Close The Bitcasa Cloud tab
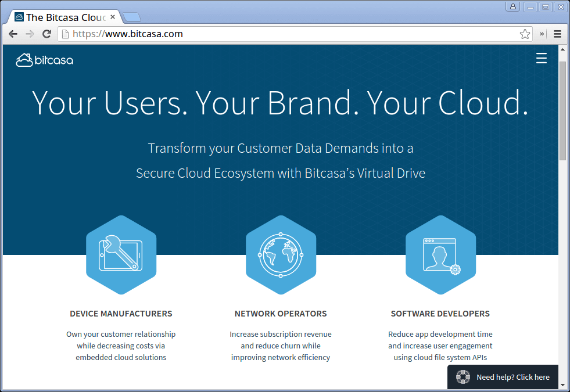Viewport: 570px width, 392px height. [113, 17]
